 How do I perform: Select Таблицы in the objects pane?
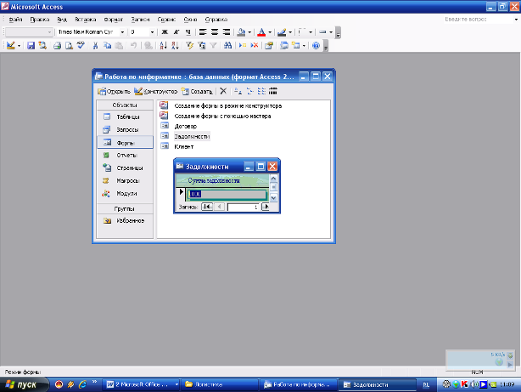[x=125, y=117]
